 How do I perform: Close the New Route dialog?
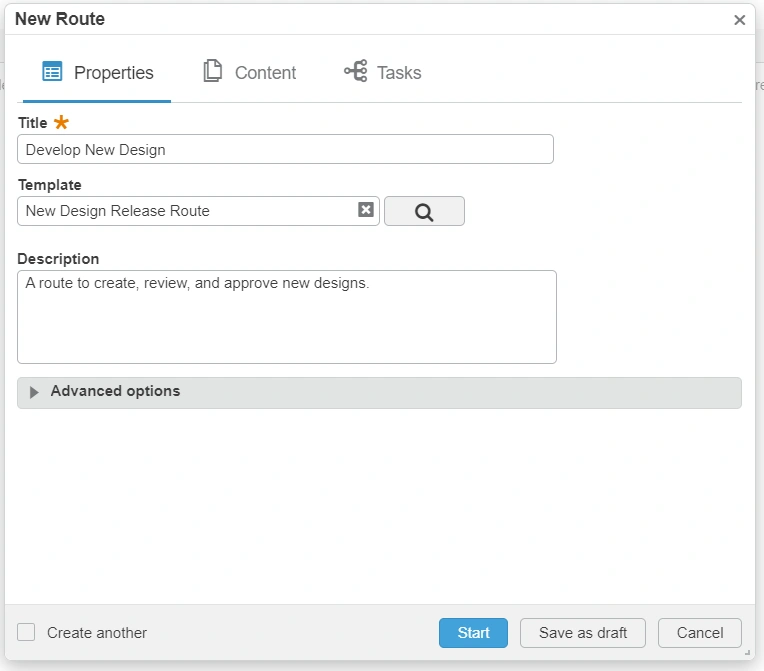(739, 20)
